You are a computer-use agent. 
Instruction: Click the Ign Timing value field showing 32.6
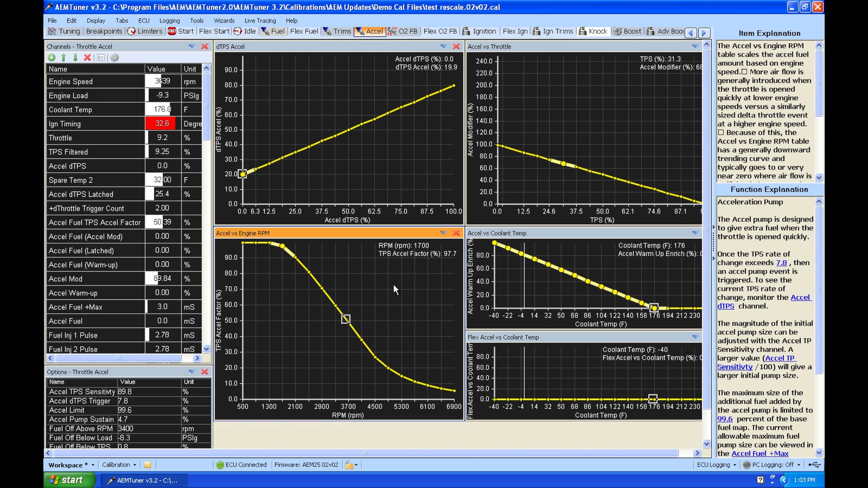162,123
